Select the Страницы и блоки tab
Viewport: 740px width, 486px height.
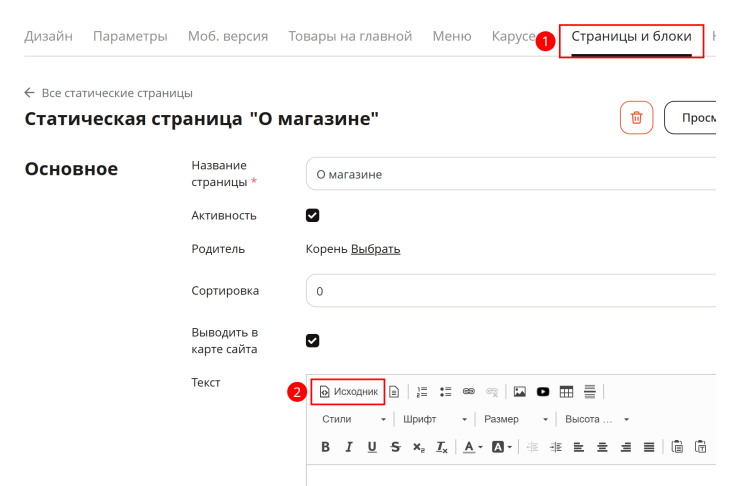point(631,36)
